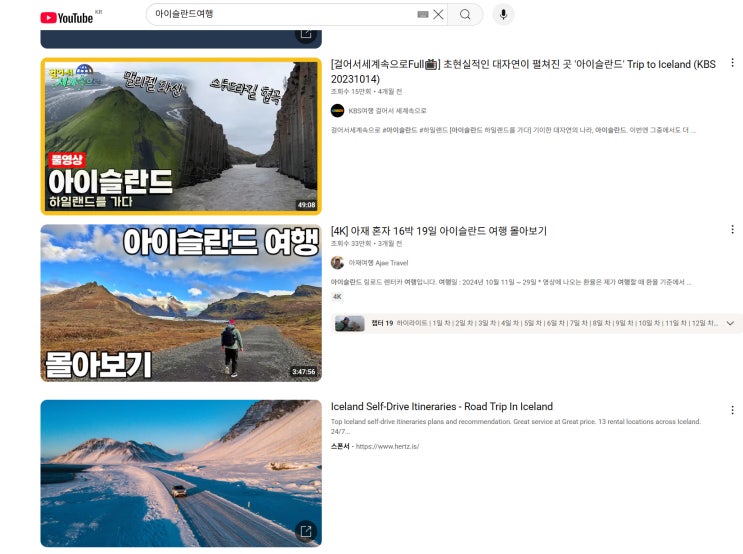Open the snowy road Iceland ad thumbnail

pos(181,473)
